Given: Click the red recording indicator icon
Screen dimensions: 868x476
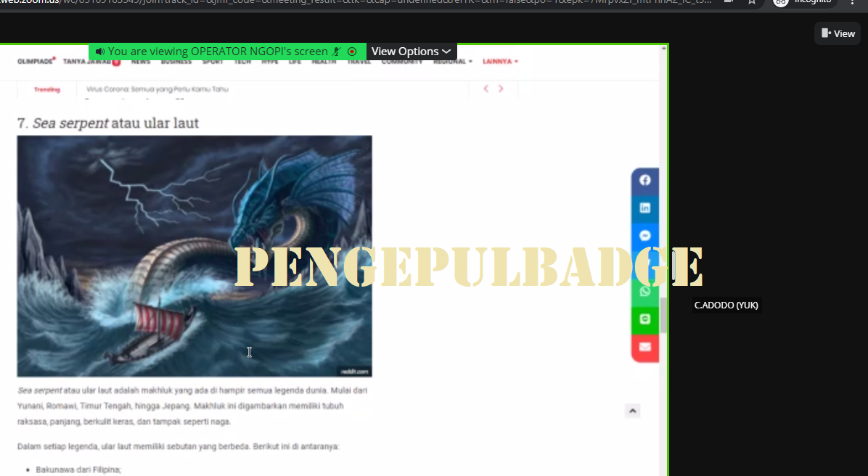Looking at the screenshot, I should [x=351, y=52].
